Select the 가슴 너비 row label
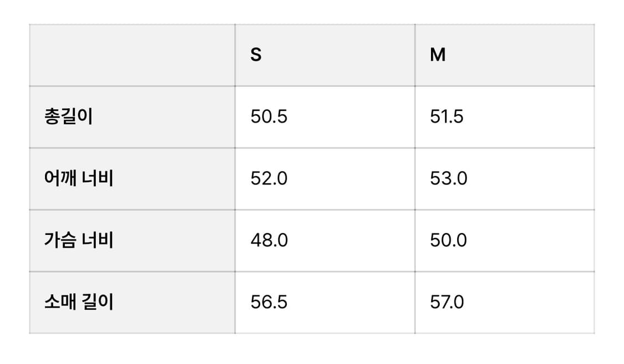The width and height of the screenshot is (624, 364). [x=79, y=240]
